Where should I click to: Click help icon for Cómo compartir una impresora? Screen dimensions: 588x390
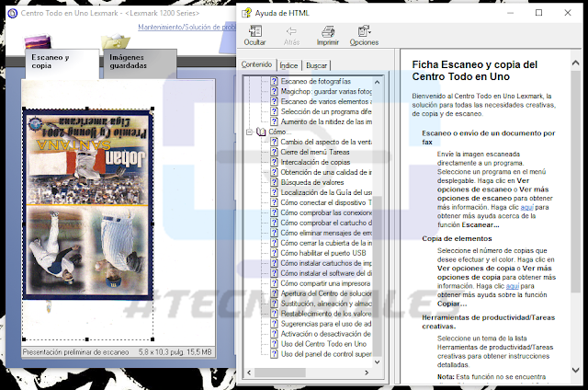[274, 283]
